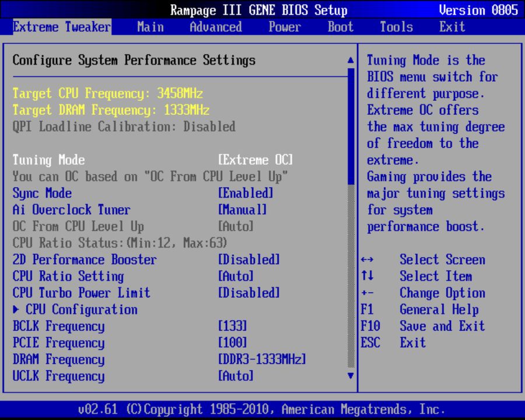Toggle CPU Turbo Power Limit Disabled value
525x420 pixels.
click(249, 293)
